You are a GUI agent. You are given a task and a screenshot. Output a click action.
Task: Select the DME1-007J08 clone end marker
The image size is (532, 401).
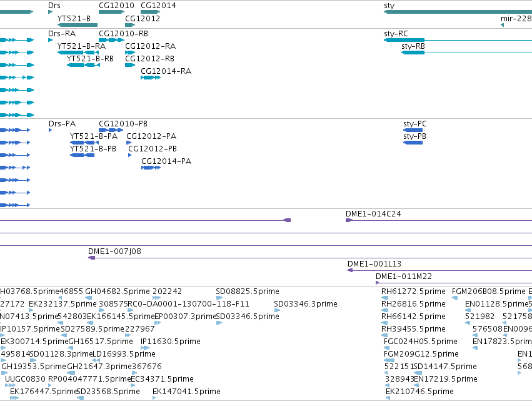point(92,258)
